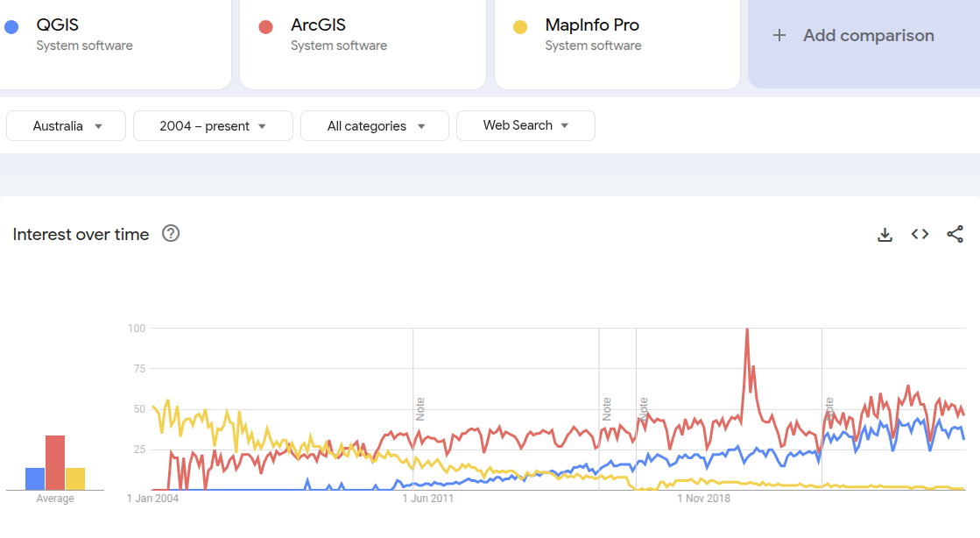Expand the 2004 – present time range selector
Screen dimensions: 980x538
click(x=213, y=125)
